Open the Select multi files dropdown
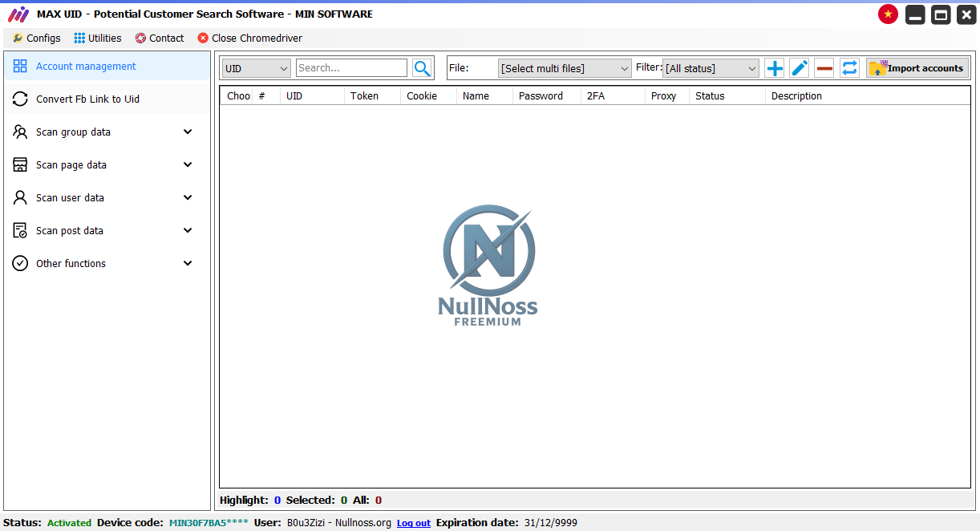The width and height of the screenshot is (980, 531). [564, 68]
